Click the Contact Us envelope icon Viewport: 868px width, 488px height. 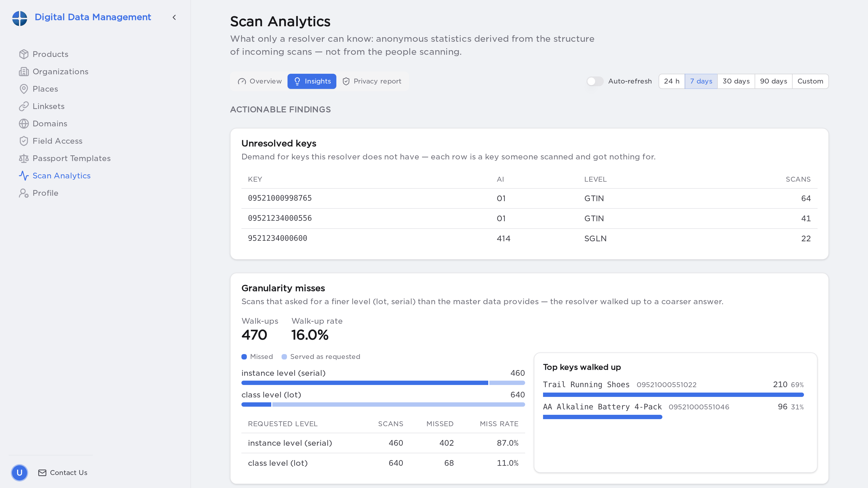(x=42, y=473)
